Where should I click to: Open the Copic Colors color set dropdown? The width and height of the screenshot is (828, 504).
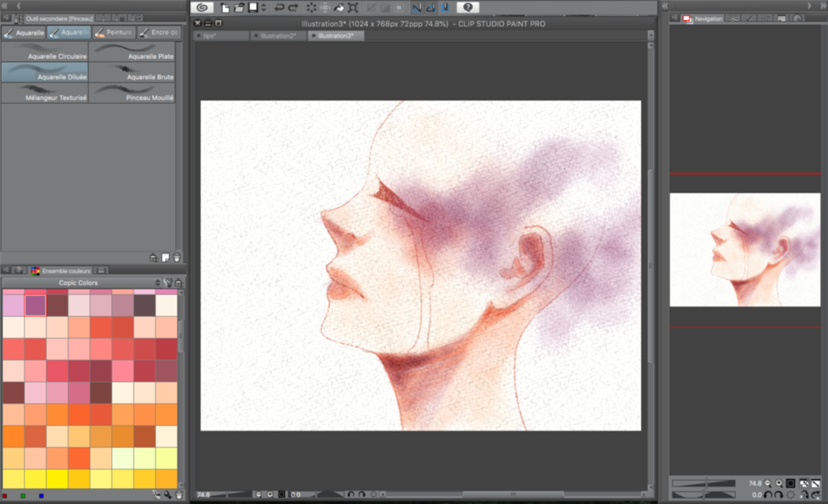coord(81,283)
